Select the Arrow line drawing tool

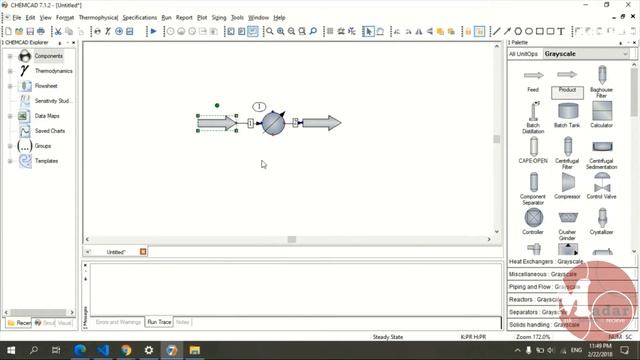[x=507, y=31]
